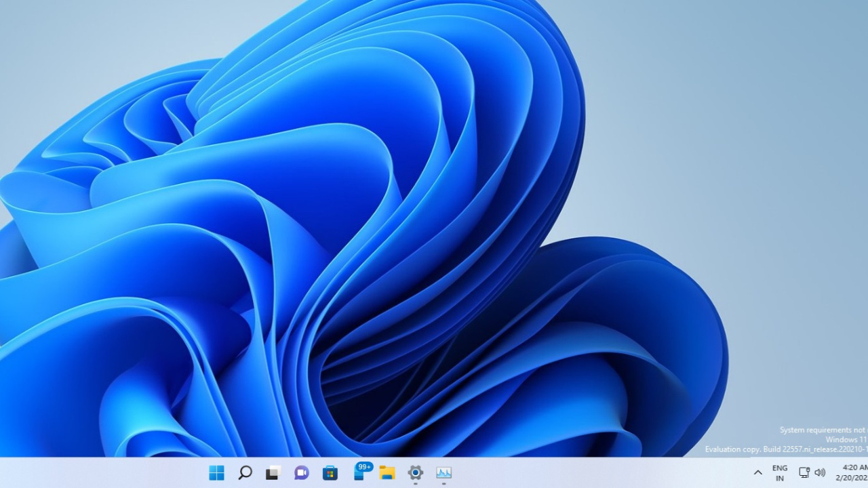The width and height of the screenshot is (868, 488).
Task: Open the calendar via 4:20 AM clock
Action: pos(854,467)
